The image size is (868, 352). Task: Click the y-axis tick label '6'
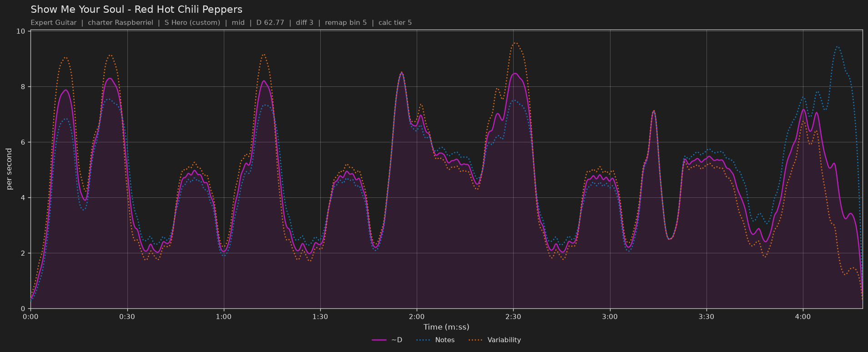(23, 142)
